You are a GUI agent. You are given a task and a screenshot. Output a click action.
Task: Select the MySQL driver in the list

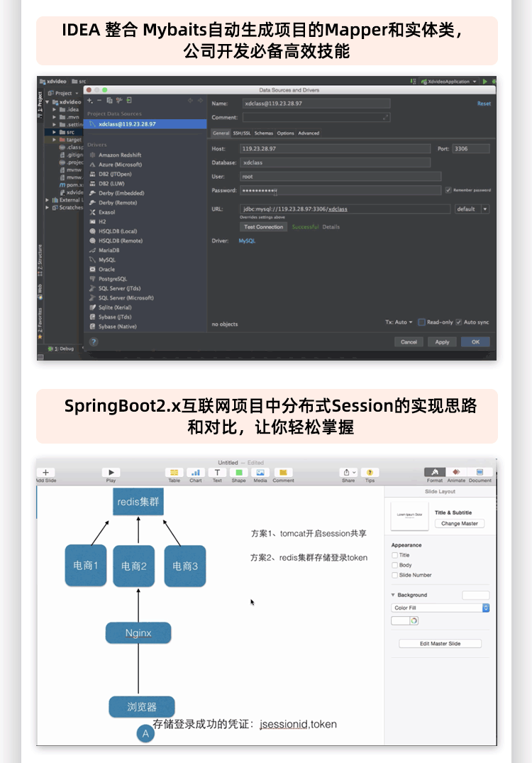coord(106,260)
